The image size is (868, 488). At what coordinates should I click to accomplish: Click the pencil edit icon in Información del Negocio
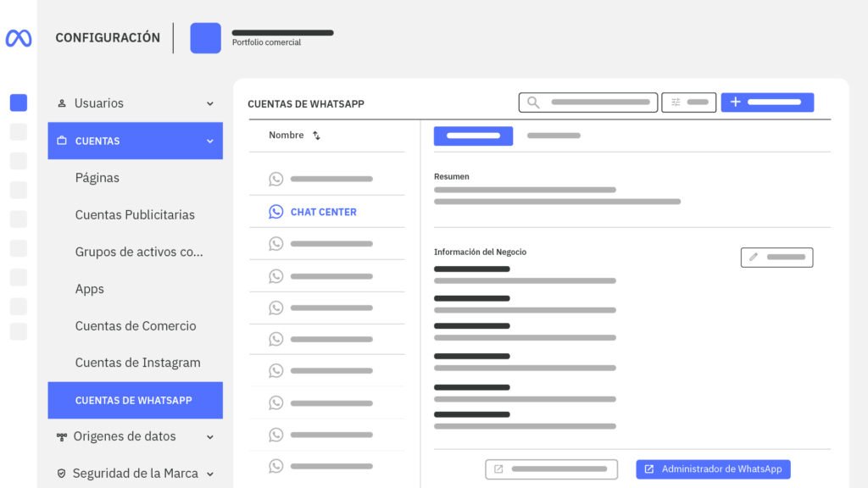coord(754,258)
